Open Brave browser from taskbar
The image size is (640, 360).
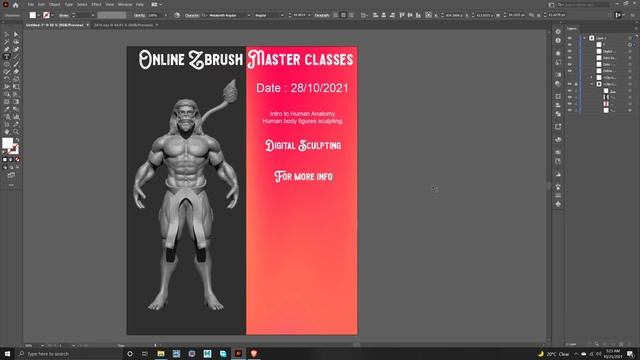tap(254, 353)
